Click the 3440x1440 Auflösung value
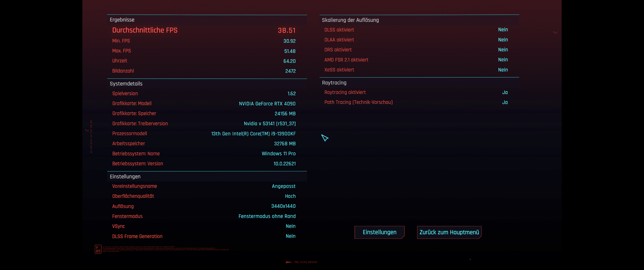This screenshot has width=644, height=270. point(283,206)
